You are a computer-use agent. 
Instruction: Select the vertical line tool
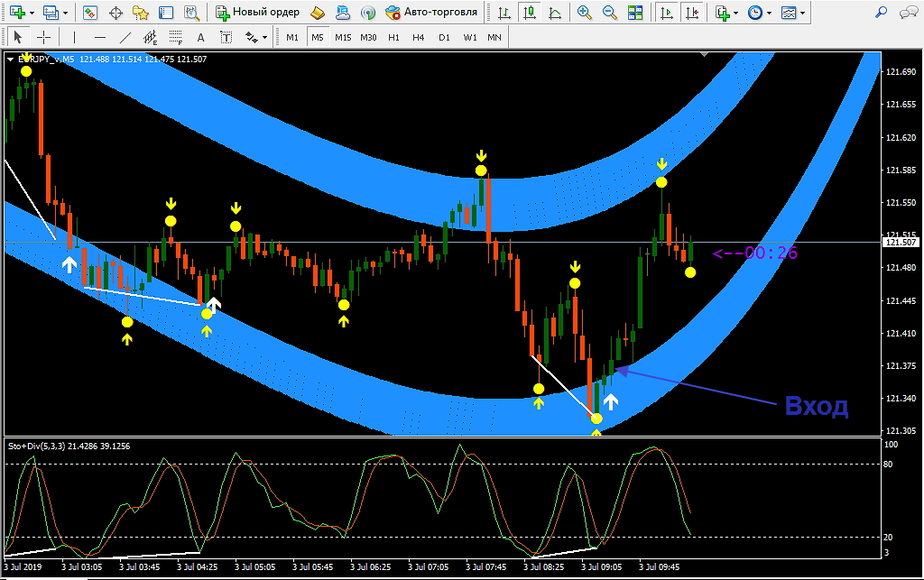[x=74, y=38]
